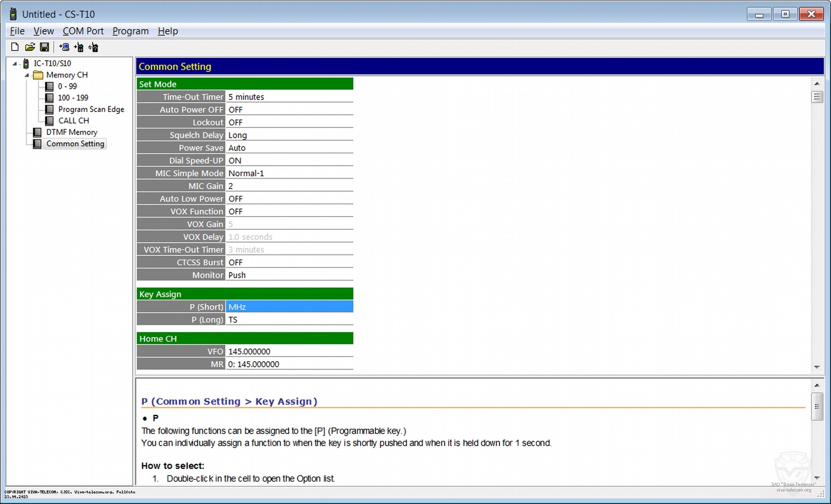The width and height of the screenshot is (831, 504).
Task: Select DTMF Memory in the tree
Action: click(x=71, y=133)
